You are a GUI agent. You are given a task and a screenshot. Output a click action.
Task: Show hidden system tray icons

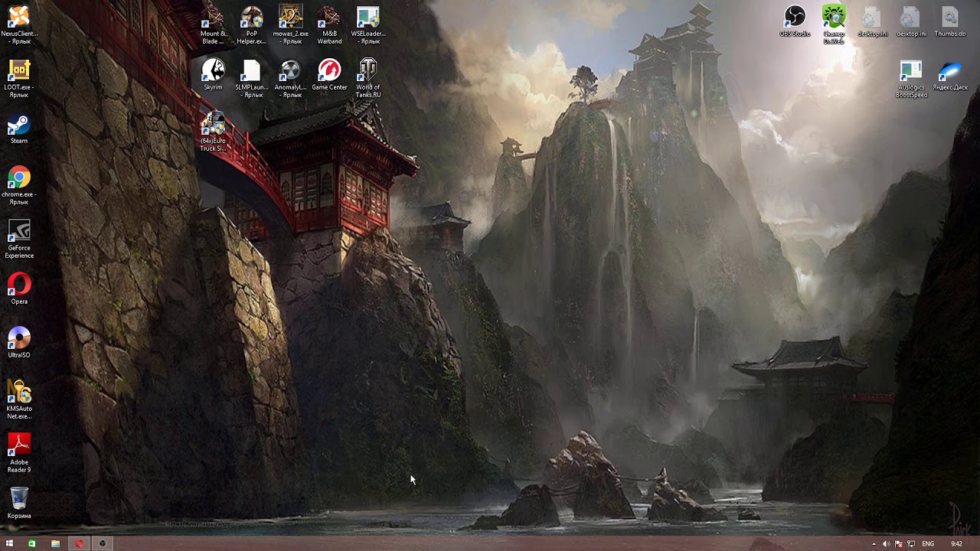coord(874,544)
